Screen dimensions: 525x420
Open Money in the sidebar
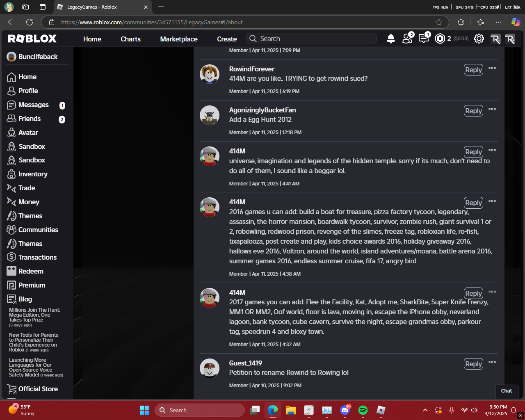29,202
